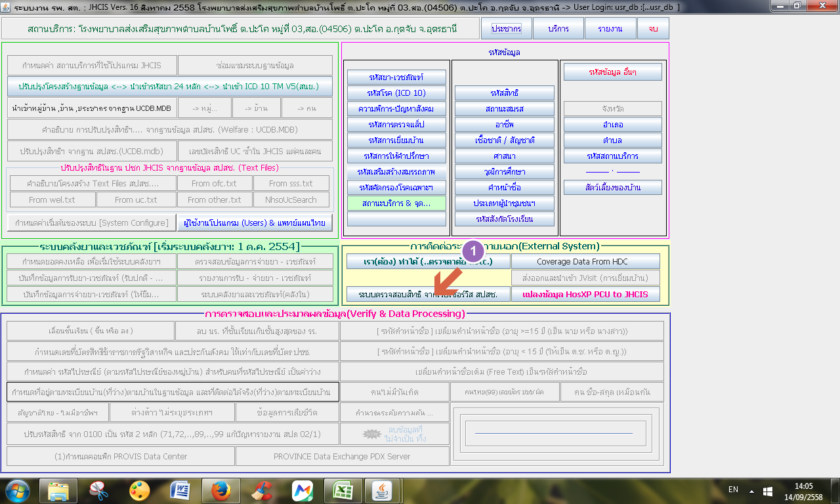This screenshot has width=840, height=504.
Task: Click the EN language indicator in system tray
Action: tap(734, 490)
